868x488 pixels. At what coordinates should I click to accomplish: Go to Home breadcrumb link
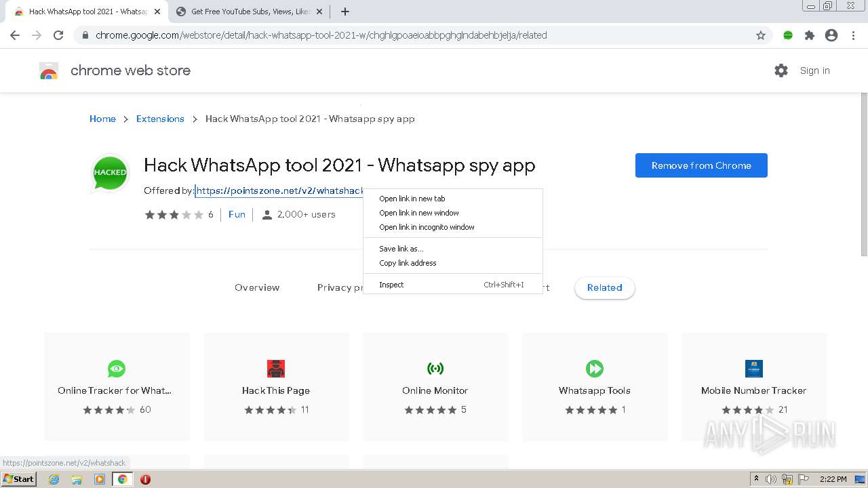coord(102,119)
